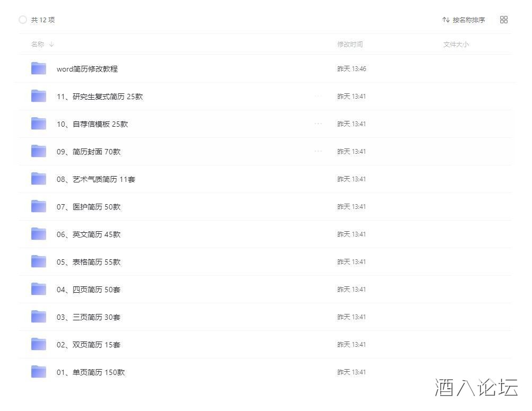Screen dimensions: 532x411
Task: Open more actions for 09、简历封面 row
Action: click(x=318, y=151)
